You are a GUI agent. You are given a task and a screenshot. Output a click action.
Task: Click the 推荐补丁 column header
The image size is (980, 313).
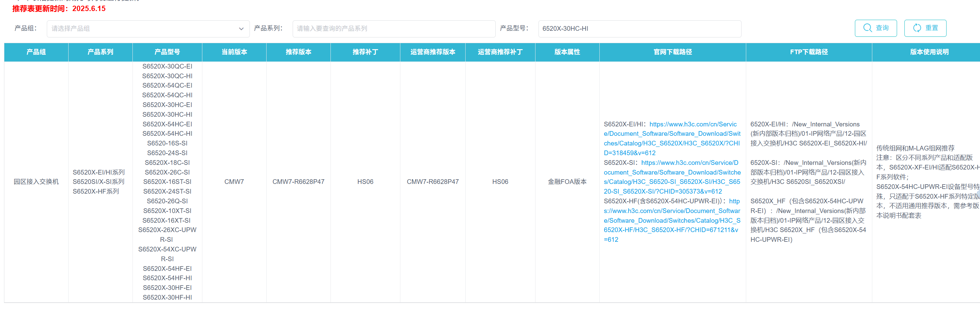click(365, 52)
